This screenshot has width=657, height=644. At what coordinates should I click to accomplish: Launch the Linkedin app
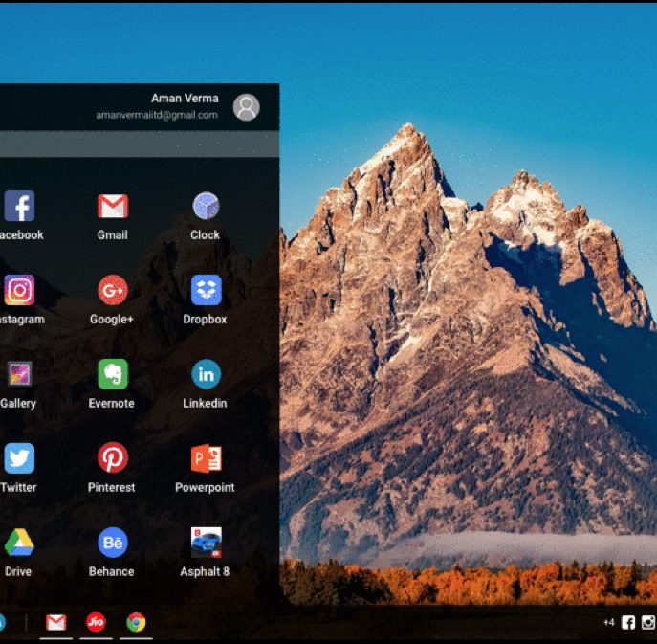(206, 374)
